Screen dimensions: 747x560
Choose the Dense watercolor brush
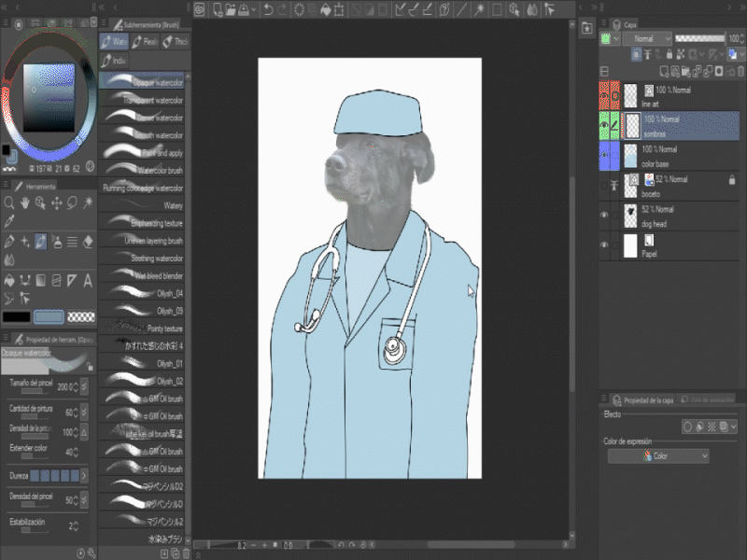142,118
